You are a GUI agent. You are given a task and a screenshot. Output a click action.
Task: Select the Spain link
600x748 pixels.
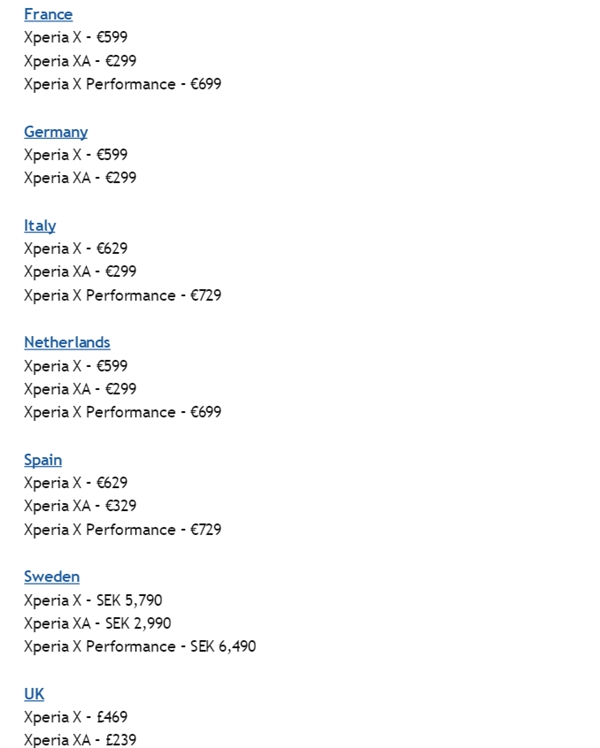tap(43, 460)
